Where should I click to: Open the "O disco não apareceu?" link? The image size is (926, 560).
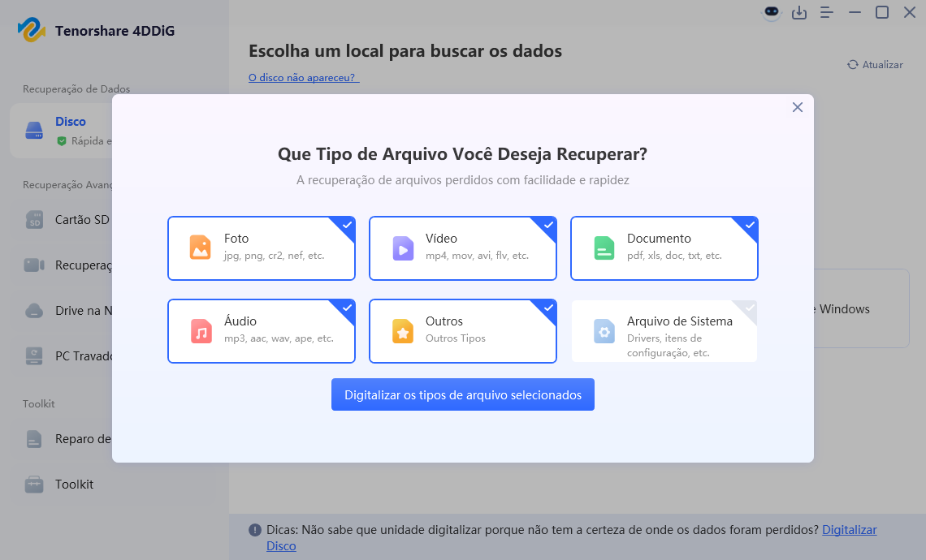[302, 78]
